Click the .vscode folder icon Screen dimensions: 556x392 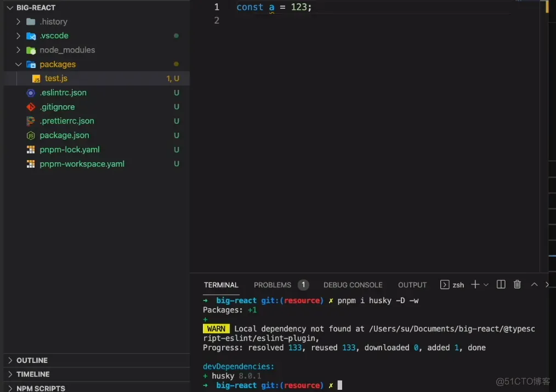(x=31, y=36)
